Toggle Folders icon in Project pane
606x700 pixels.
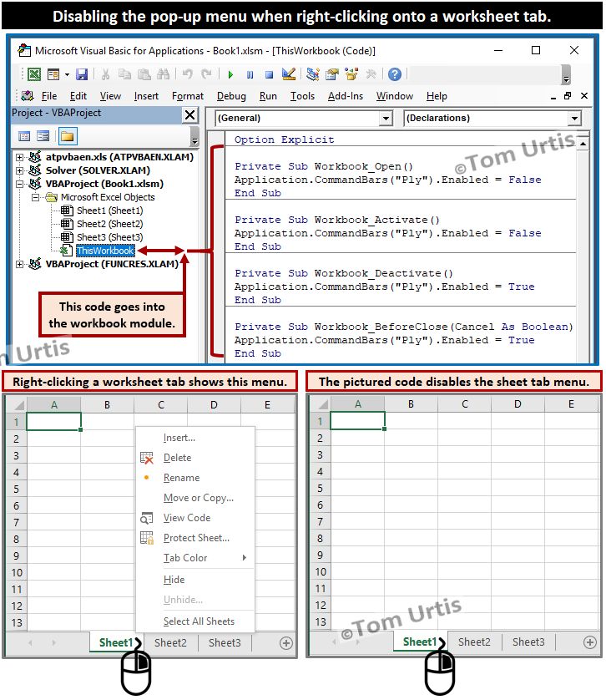68,136
